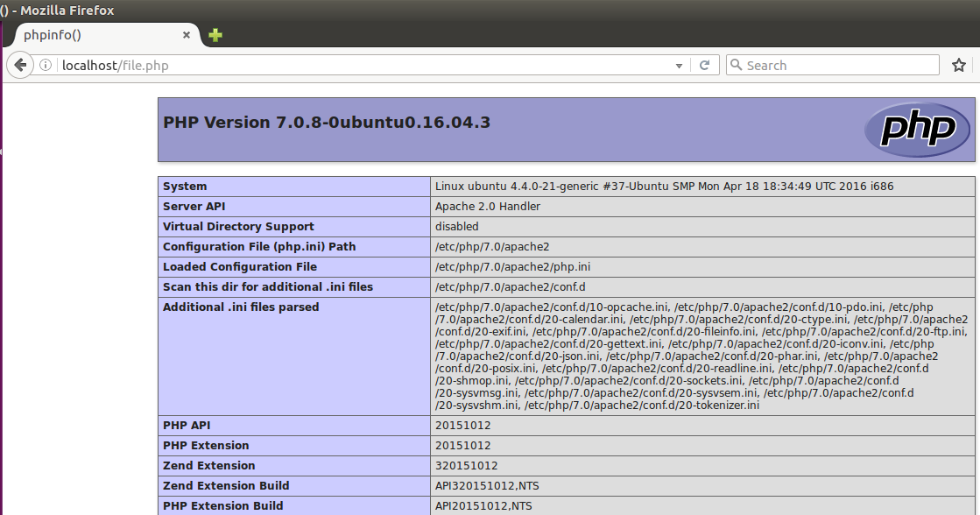Click the PHP Extension value 20151012
The width and height of the screenshot is (980, 515).
tap(462, 445)
